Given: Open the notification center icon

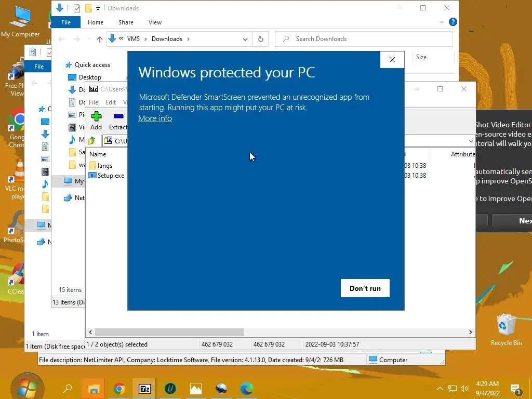Looking at the screenshot, I should coord(516,389).
